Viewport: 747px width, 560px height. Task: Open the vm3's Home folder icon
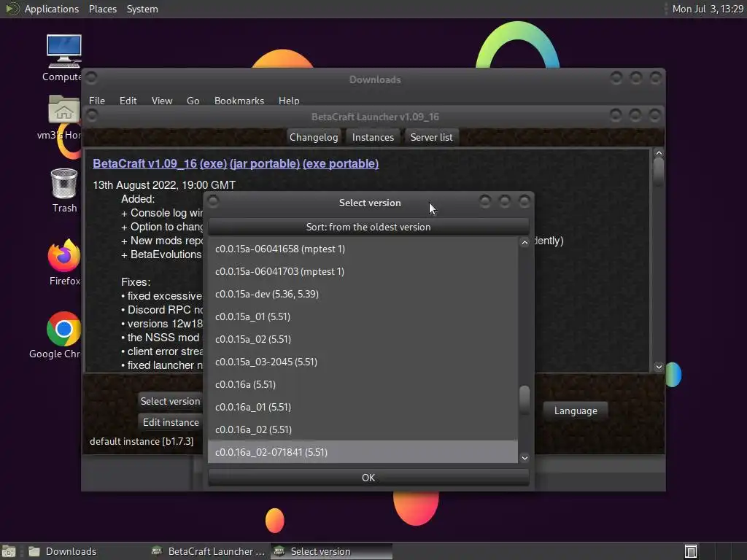tap(63, 109)
